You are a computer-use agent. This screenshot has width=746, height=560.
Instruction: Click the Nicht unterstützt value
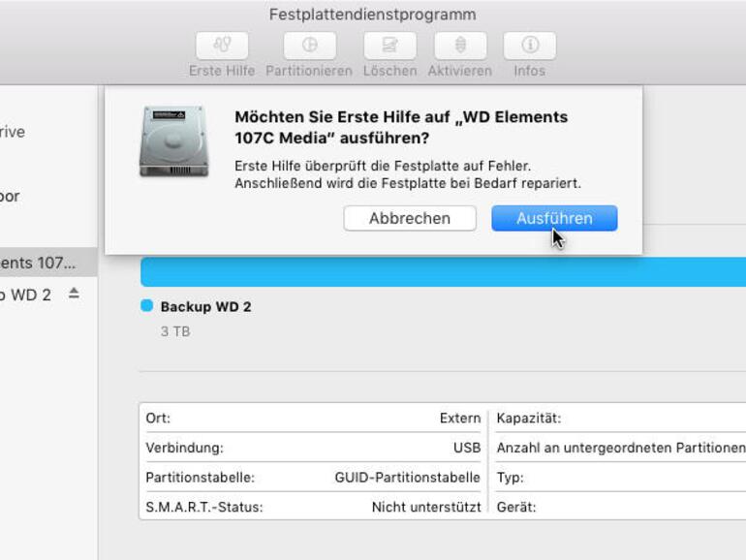point(426,507)
